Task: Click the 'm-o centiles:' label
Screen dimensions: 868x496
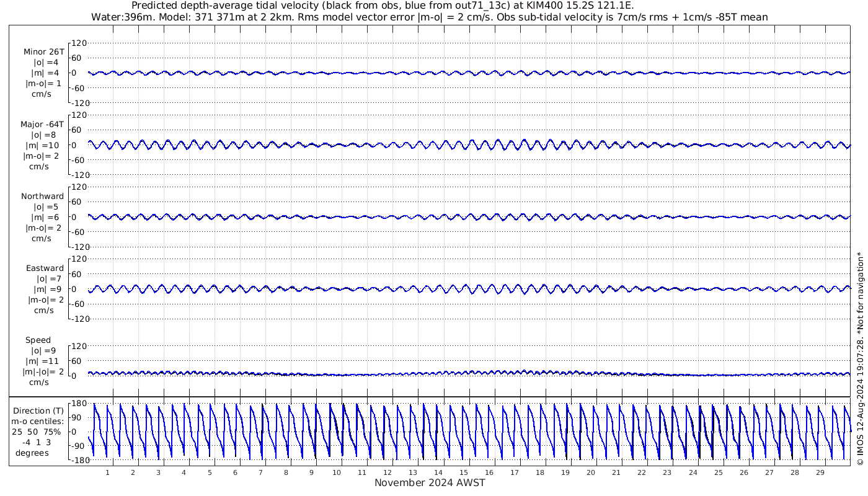Action: pos(38,422)
